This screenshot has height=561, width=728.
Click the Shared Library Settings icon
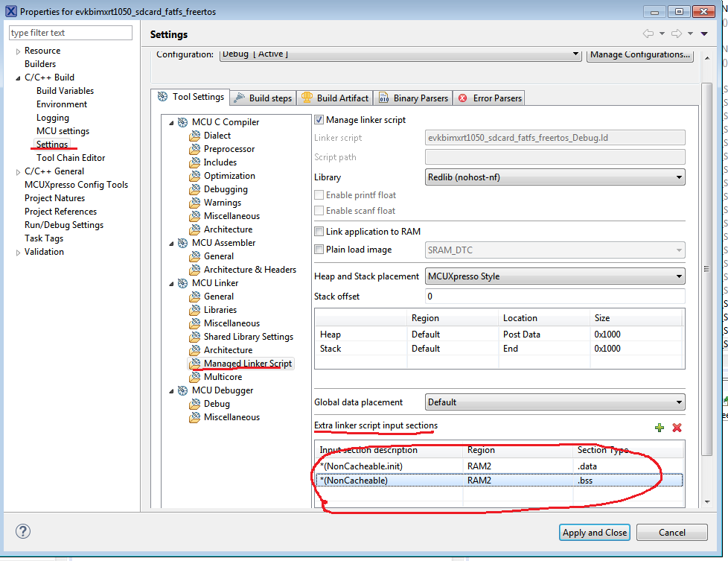(195, 337)
